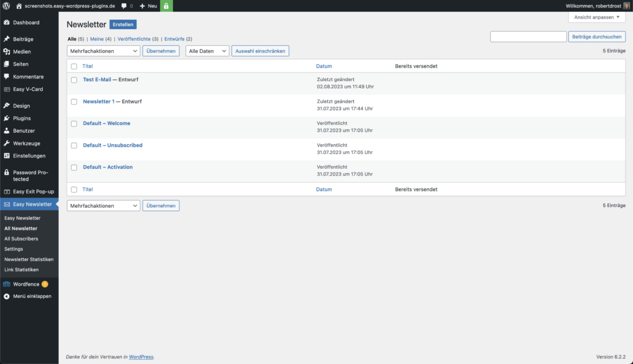Open the top Mehrfachaktionen dropdown

[x=103, y=51]
